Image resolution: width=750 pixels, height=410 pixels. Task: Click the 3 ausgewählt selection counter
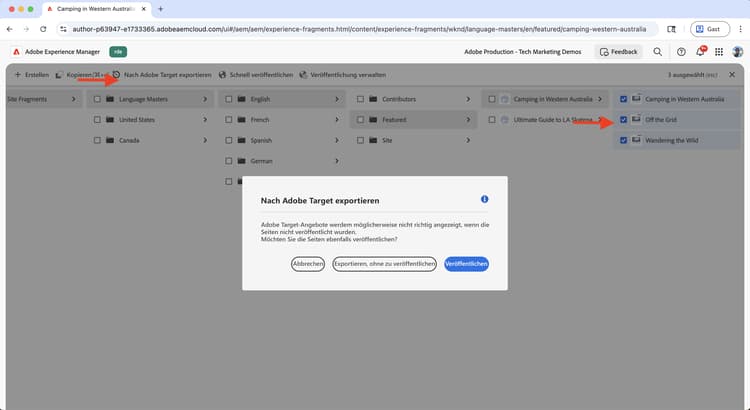[x=692, y=75]
